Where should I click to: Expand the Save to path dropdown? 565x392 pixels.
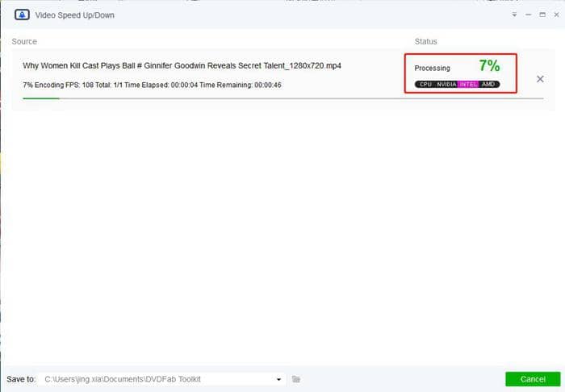(278, 379)
